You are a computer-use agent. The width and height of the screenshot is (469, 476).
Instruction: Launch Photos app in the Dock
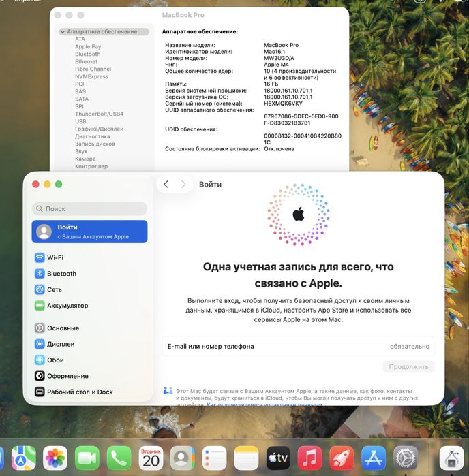[x=55, y=458]
